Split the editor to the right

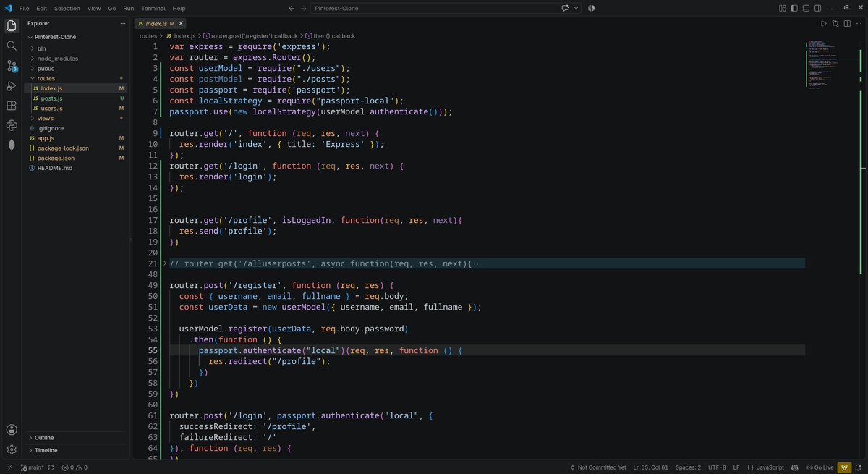click(x=846, y=23)
